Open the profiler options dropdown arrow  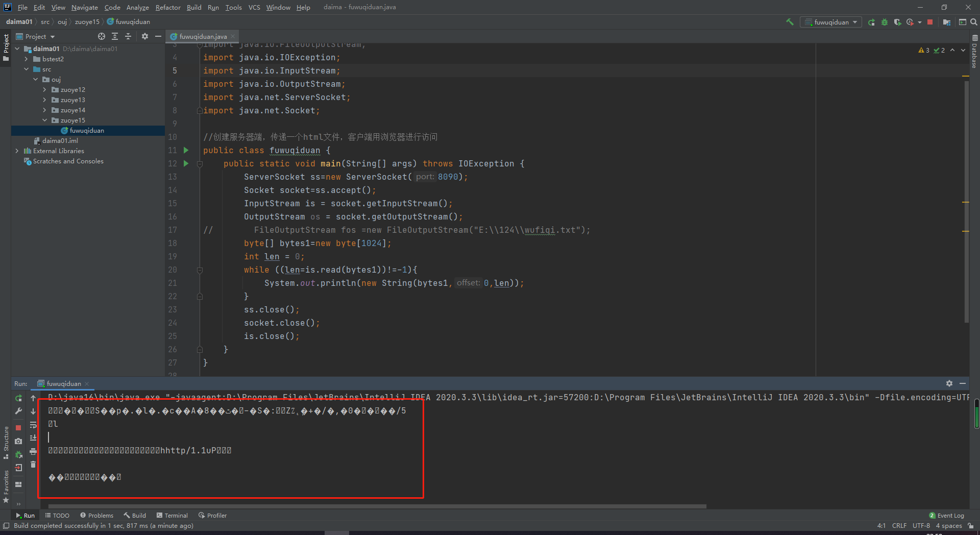click(x=920, y=22)
